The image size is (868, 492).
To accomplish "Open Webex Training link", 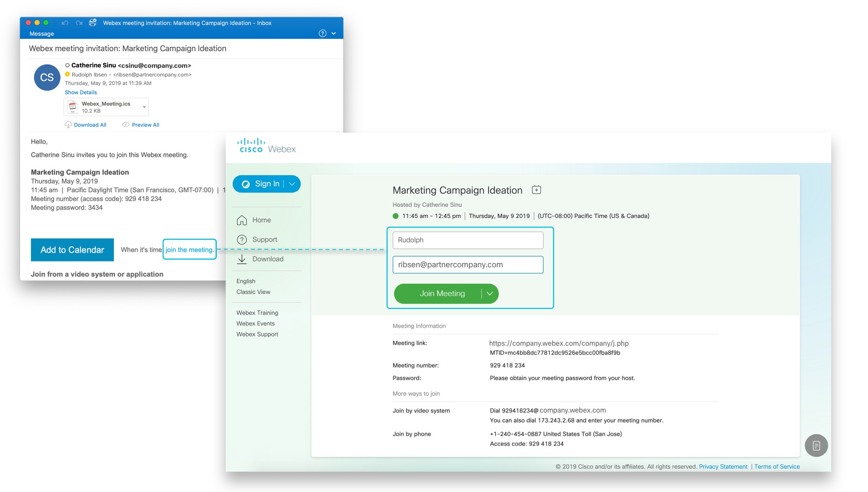I will coord(257,313).
